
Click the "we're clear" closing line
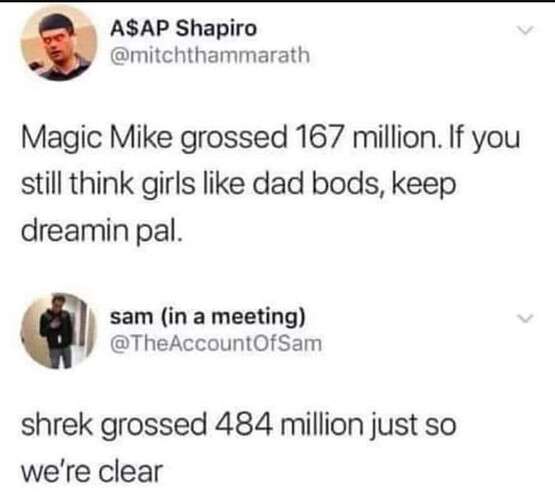click(92, 472)
